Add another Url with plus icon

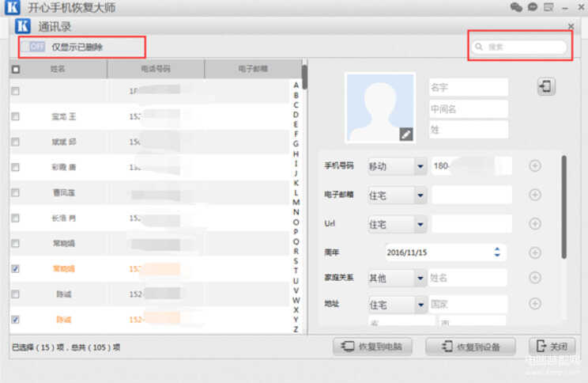point(535,224)
